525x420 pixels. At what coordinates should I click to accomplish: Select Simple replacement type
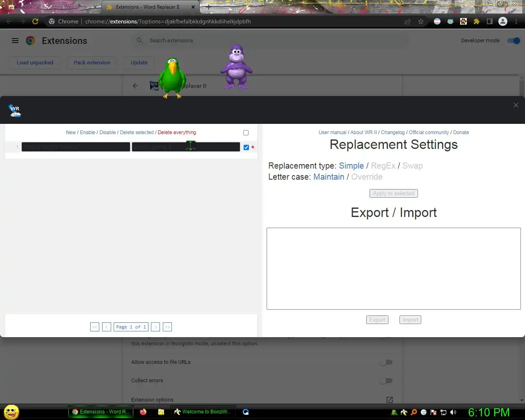point(351,166)
